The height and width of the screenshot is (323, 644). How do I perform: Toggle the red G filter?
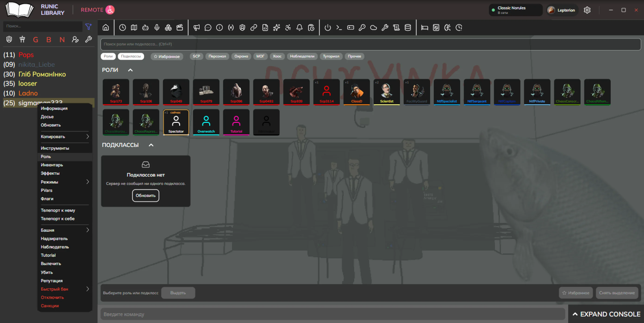click(35, 40)
